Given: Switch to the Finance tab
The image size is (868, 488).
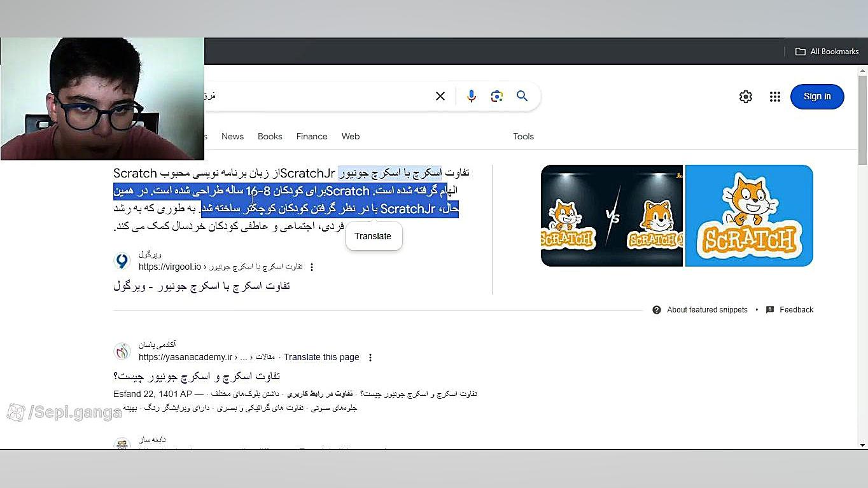Looking at the screenshot, I should point(312,136).
